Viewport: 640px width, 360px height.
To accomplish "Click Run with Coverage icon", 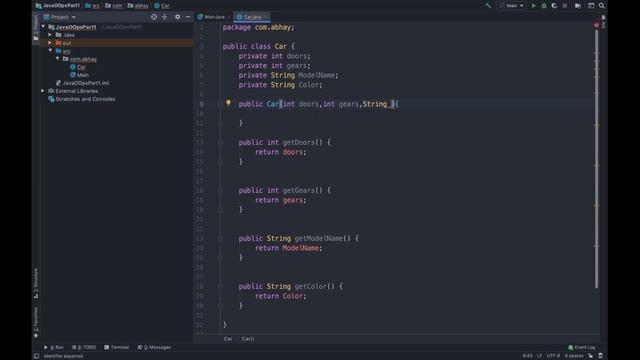I will click(x=554, y=6).
